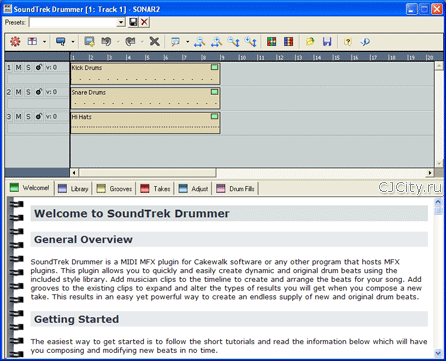Click the help question mark icon
This screenshot has height=361, width=446.
pyautogui.click(x=348, y=42)
